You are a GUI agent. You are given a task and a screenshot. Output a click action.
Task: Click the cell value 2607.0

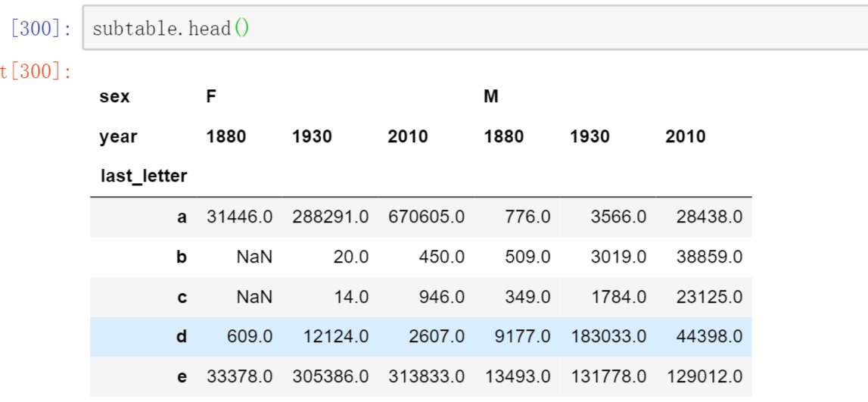pos(437,337)
